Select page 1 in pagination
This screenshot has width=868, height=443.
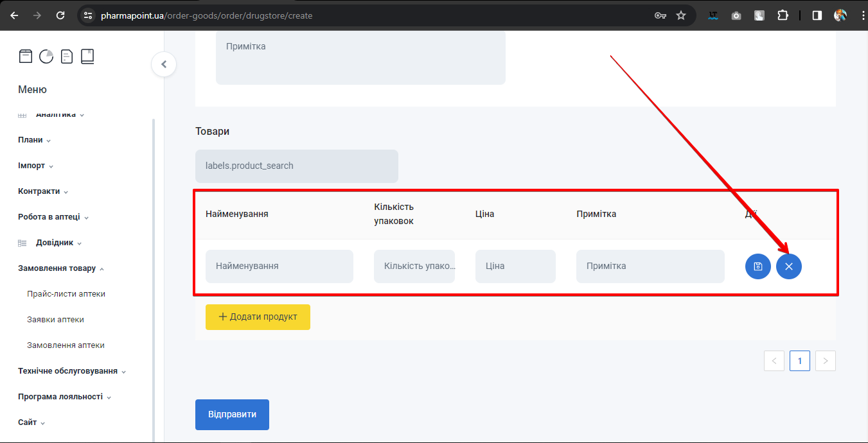[x=799, y=361]
